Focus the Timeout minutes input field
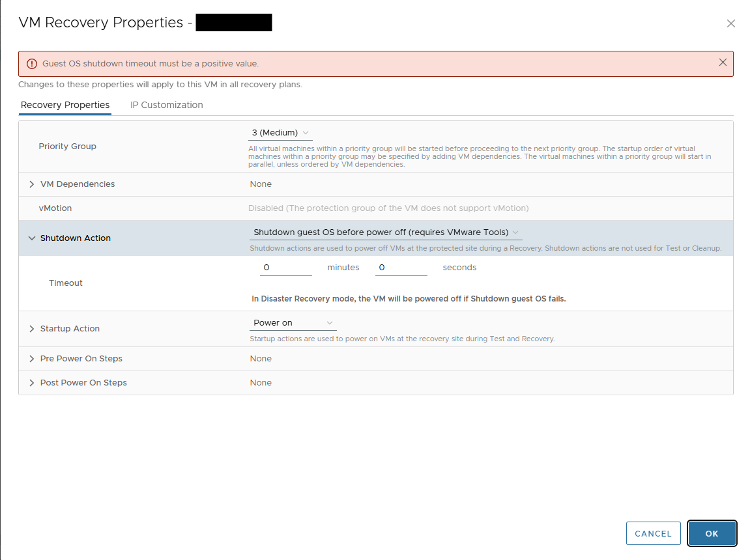Screen dimensions: 750x560 tap(285, 268)
